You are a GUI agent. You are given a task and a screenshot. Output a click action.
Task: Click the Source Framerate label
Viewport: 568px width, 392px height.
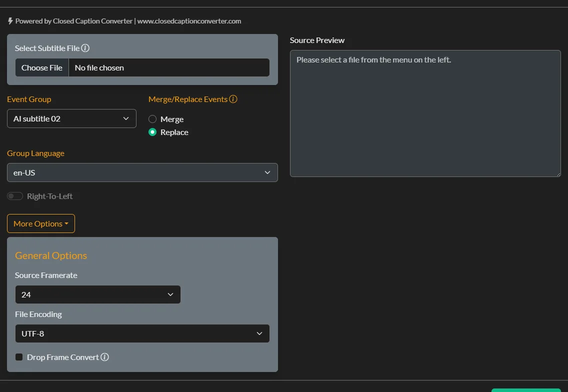[46, 275]
